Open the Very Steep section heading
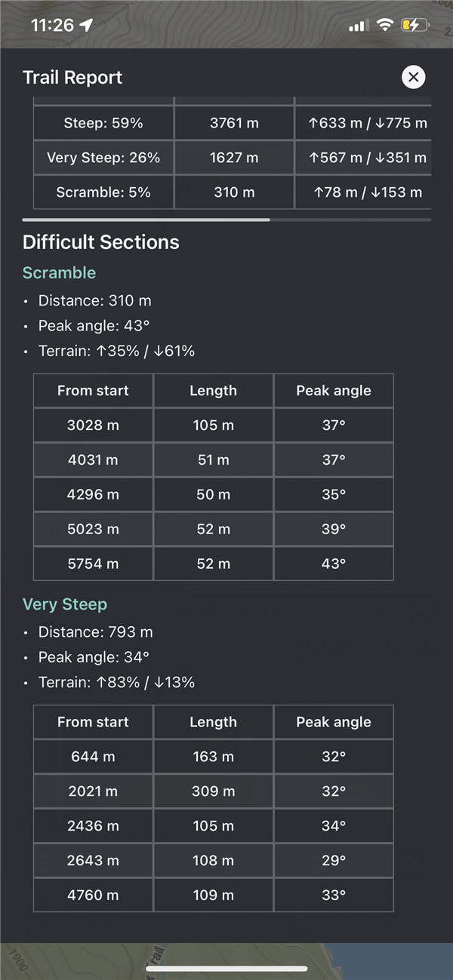This screenshot has height=980, width=453. tap(65, 604)
